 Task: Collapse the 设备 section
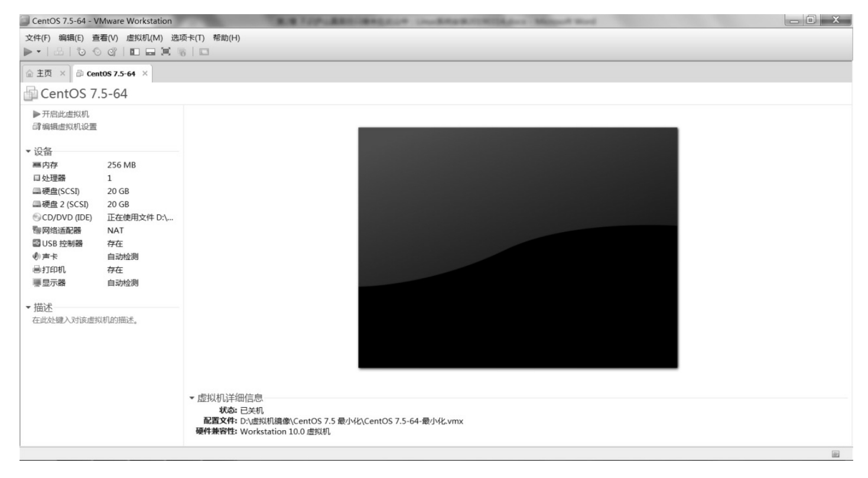pyautogui.click(x=28, y=151)
